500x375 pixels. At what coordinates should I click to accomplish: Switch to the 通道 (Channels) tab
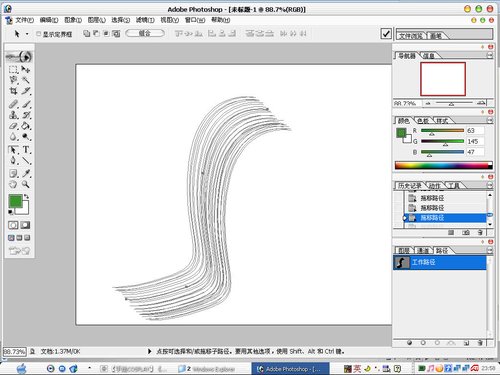pos(423,250)
